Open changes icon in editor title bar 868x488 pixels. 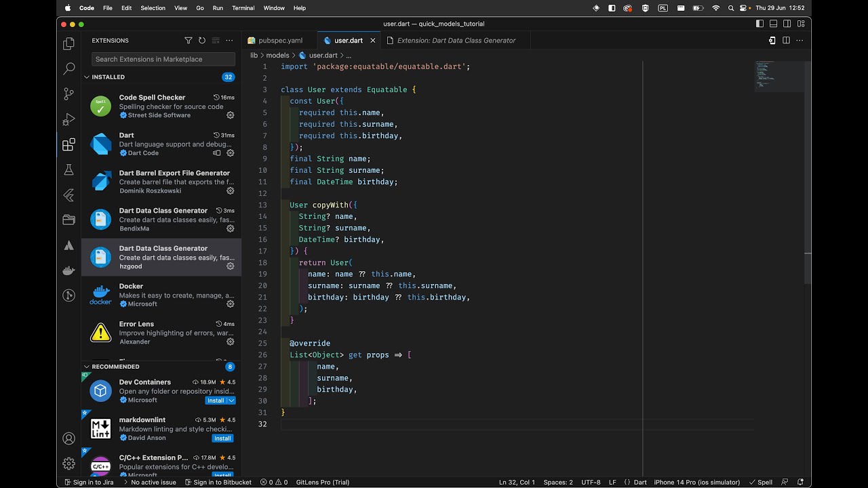[772, 41]
